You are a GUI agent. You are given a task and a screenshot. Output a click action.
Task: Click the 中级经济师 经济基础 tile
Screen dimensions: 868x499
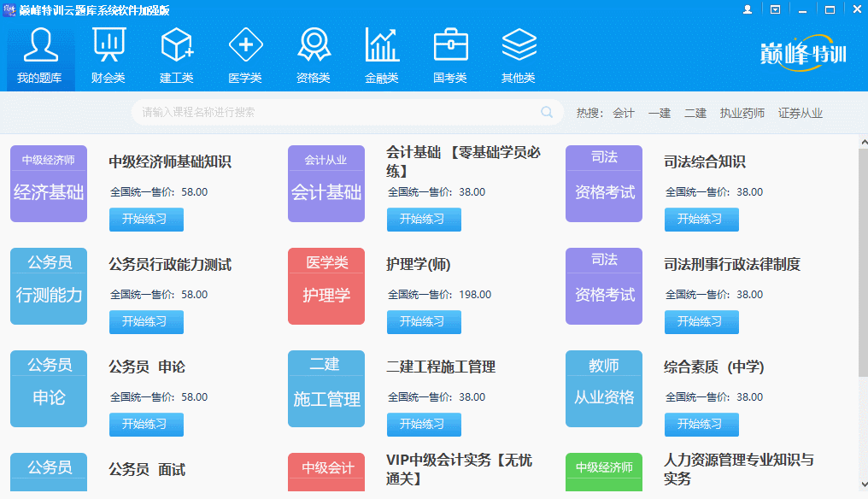[49, 184]
